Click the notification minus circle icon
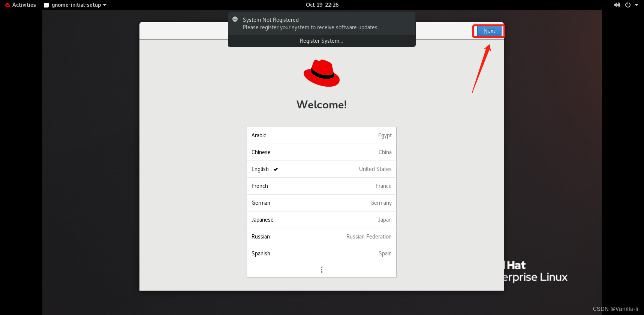 (x=235, y=19)
